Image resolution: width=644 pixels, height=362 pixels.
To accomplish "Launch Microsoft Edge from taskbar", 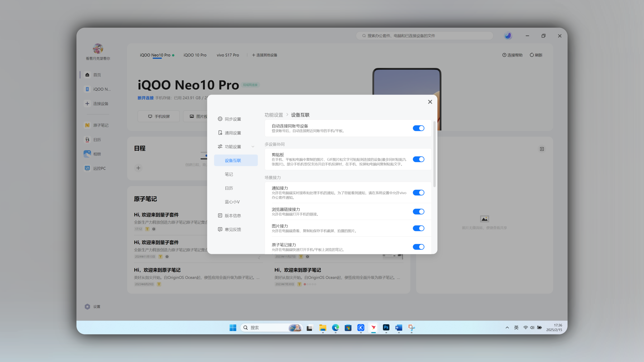I will [335, 327].
